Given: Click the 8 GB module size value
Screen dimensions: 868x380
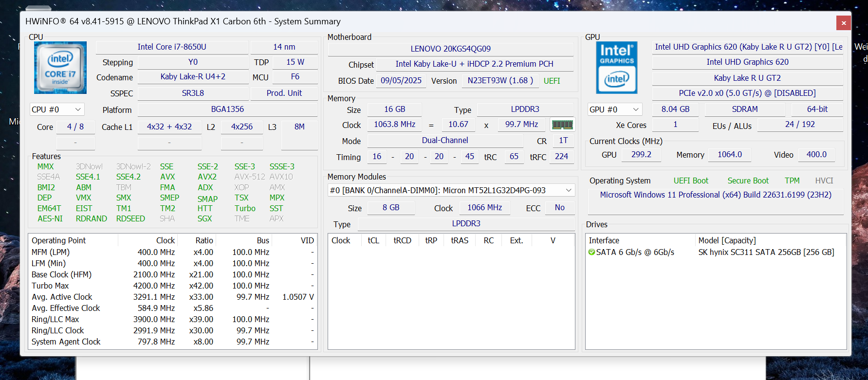Looking at the screenshot, I should point(391,208).
